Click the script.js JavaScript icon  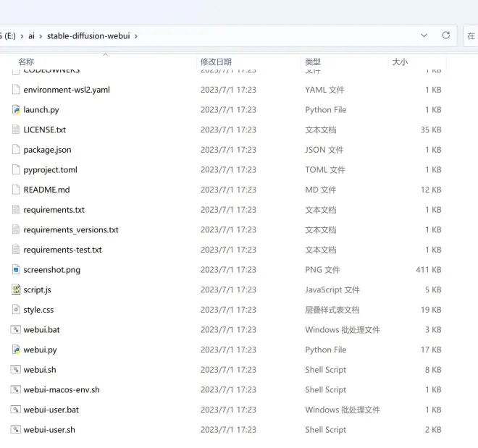point(16,289)
